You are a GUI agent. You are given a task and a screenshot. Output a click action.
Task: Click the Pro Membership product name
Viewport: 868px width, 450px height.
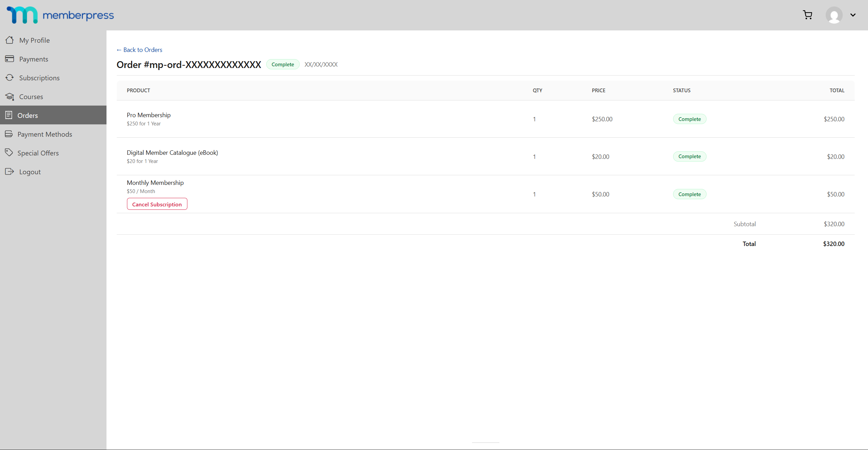[149, 115]
